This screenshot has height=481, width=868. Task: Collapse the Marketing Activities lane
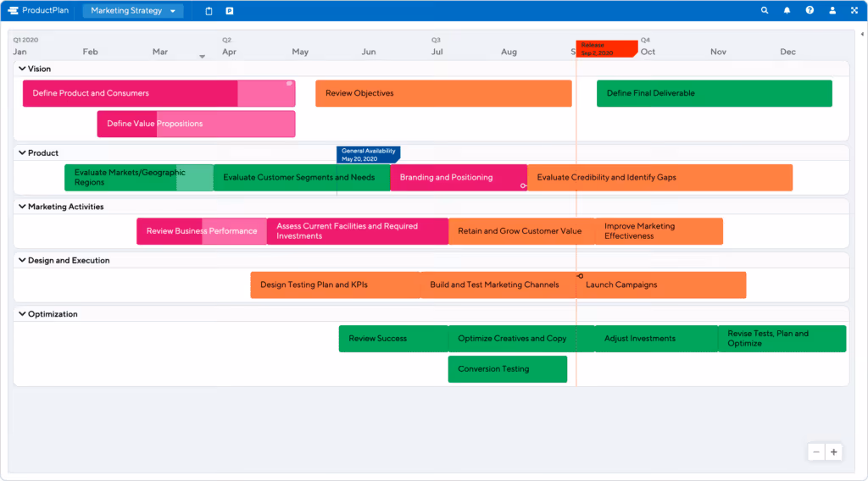(x=22, y=207)
